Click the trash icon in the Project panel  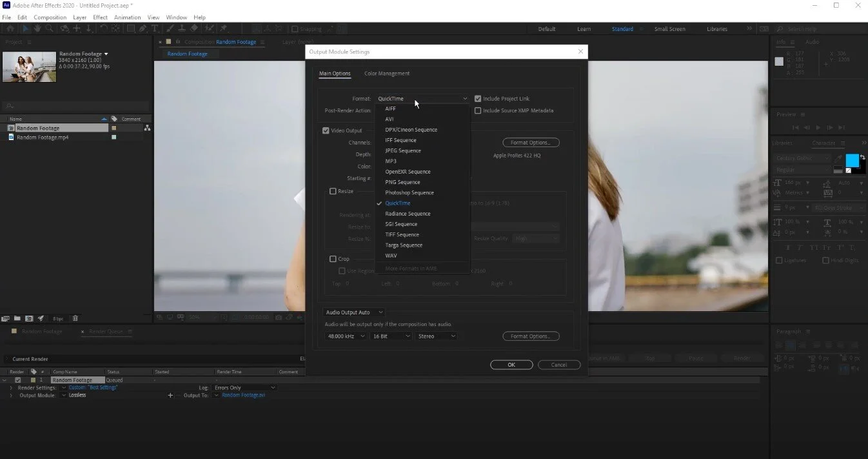(75, 318)
